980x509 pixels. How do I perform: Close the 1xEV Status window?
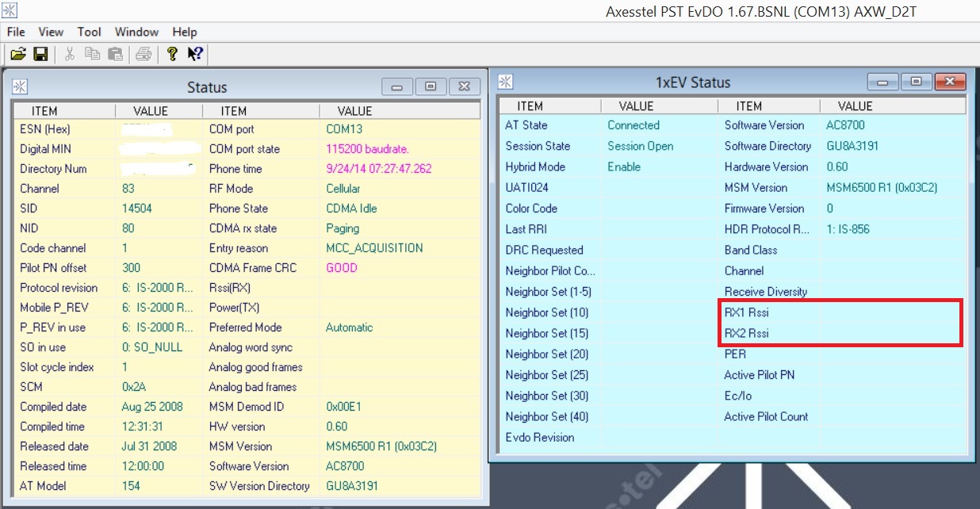click(950, 82)
